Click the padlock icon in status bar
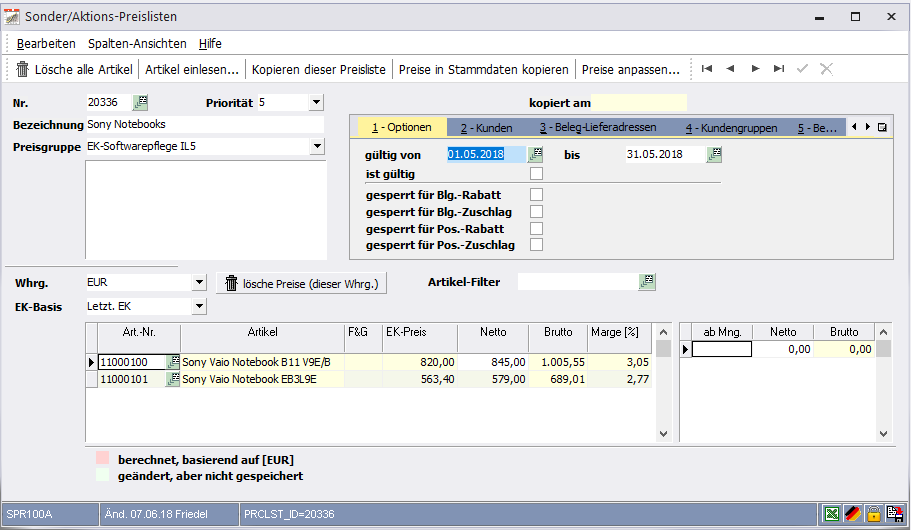The image size is (911, 530). pos(873,514)
